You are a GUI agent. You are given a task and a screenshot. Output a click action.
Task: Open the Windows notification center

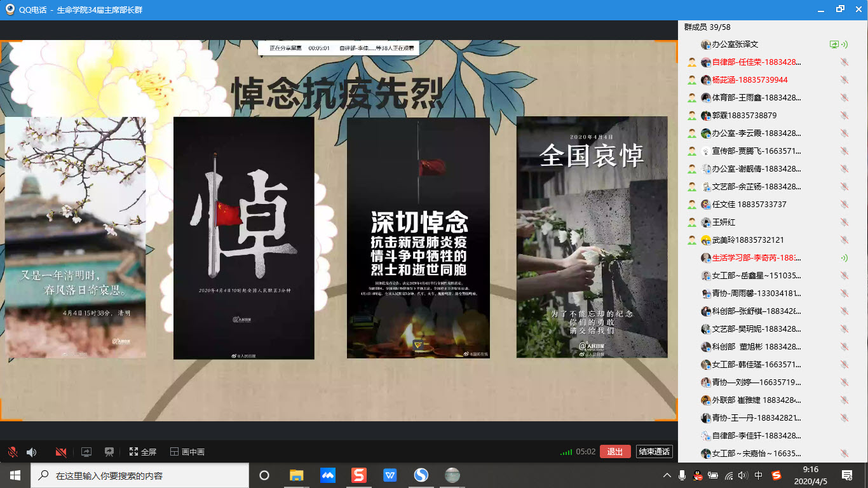pos(847,475)
